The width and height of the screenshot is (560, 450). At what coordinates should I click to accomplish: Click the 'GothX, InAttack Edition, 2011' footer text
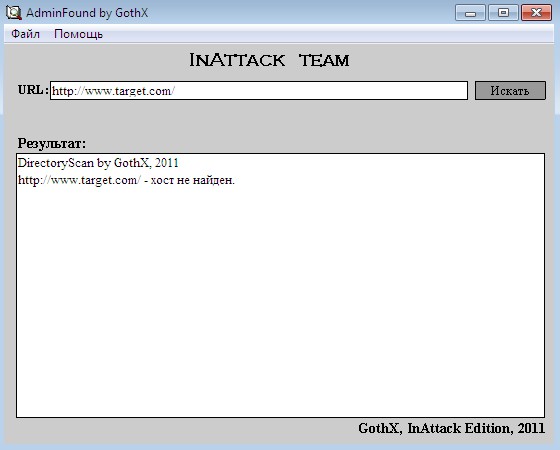click(451, 428)
